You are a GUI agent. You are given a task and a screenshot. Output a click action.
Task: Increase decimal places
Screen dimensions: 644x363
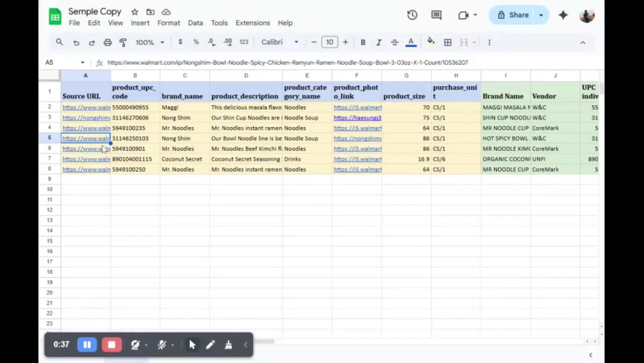pos(227,42)
